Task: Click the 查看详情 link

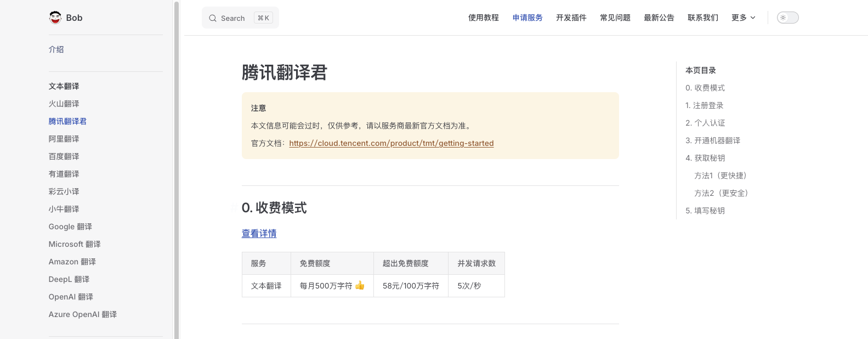Action: [259, 234]
